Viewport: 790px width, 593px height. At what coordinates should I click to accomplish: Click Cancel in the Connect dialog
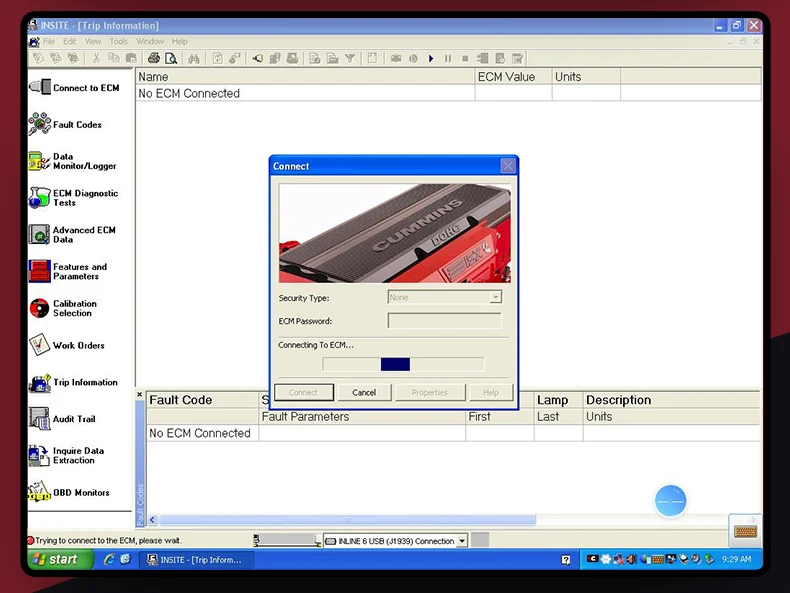(x=364, y=392)
